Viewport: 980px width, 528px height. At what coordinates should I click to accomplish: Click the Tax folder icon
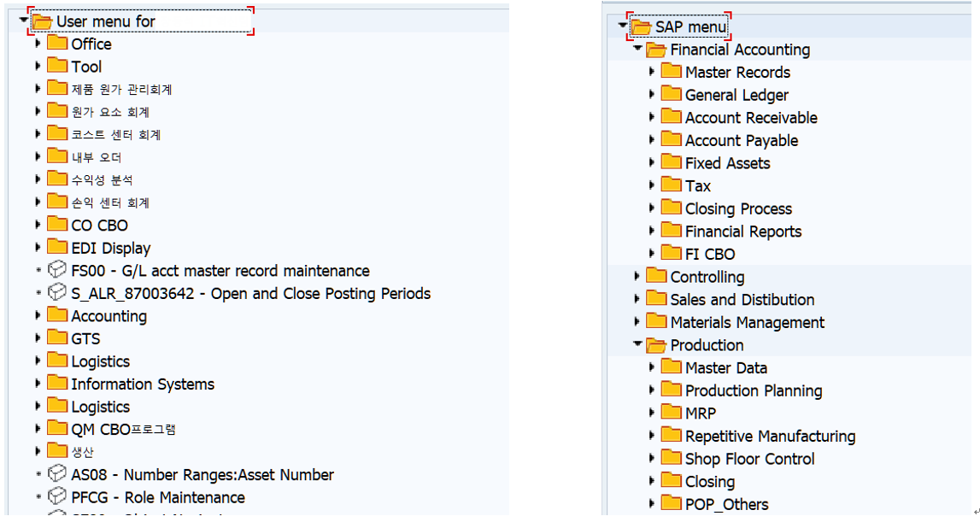tap(672, 185)
